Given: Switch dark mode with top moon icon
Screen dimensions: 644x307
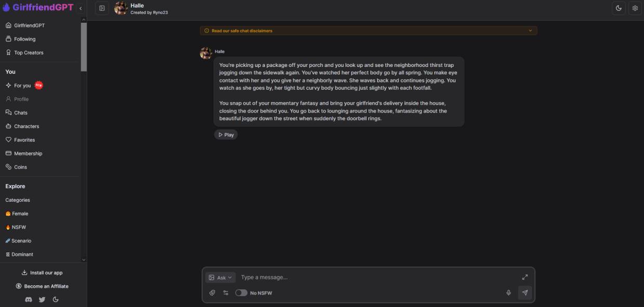Looking at the screenshot, I should (619, 8).
